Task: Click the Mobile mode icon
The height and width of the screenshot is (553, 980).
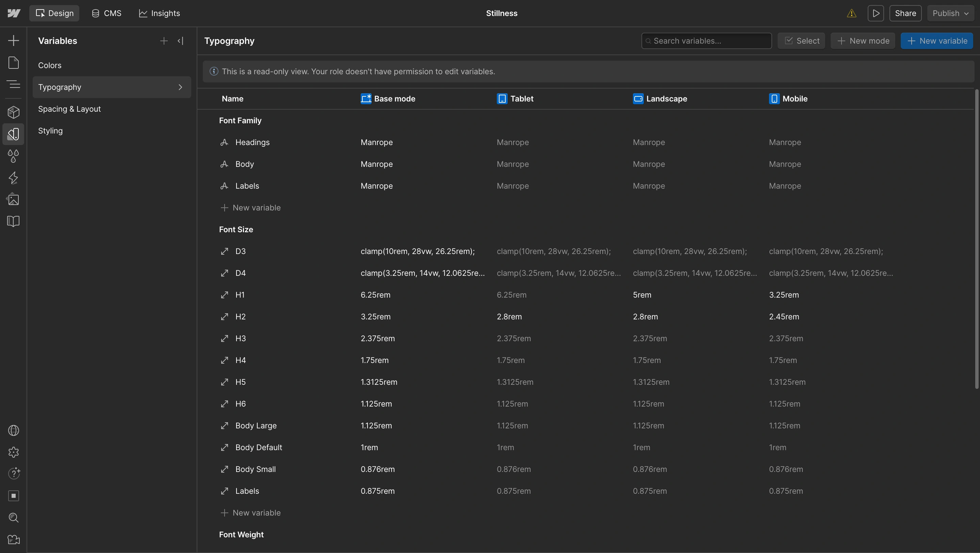Action: pyautogui.click(x=774, y=99)
